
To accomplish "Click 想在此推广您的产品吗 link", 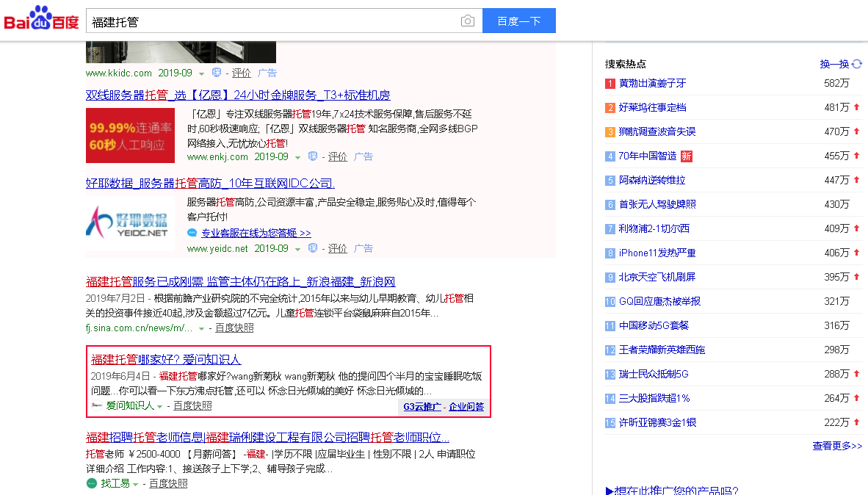I will 672,490.
